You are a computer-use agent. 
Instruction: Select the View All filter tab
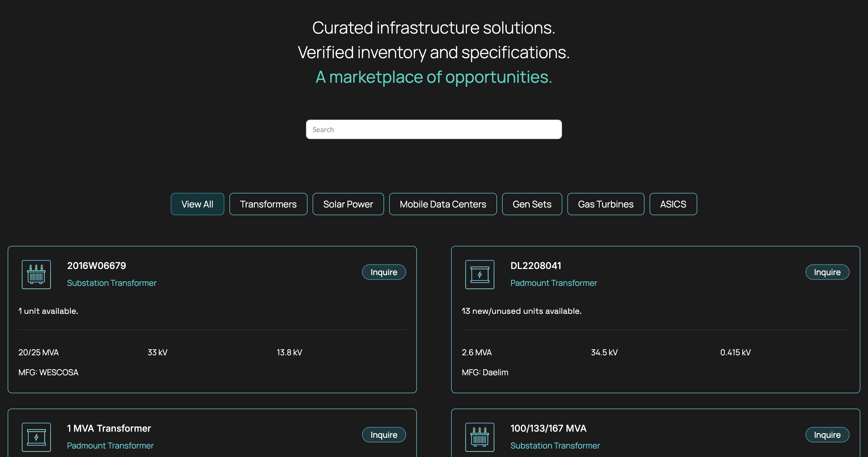pos(197,204)
